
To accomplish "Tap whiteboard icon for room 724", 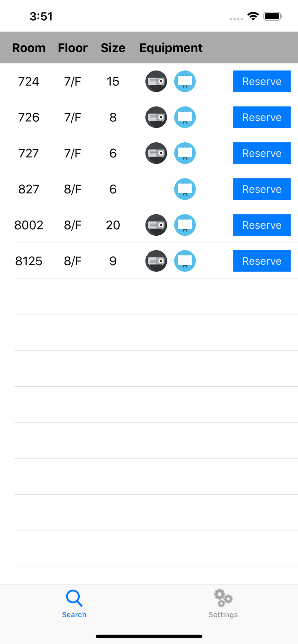I will (x=185, y=81).
